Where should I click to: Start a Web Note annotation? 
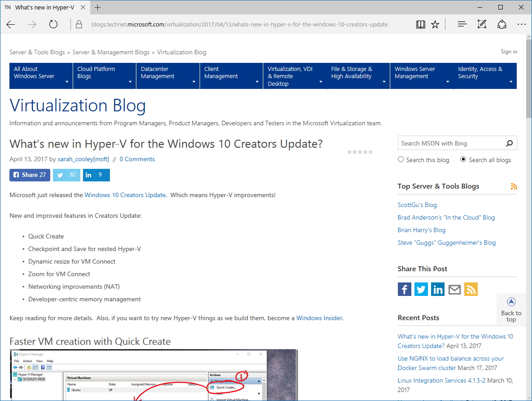pyautogui.click(x=481, y=24)
